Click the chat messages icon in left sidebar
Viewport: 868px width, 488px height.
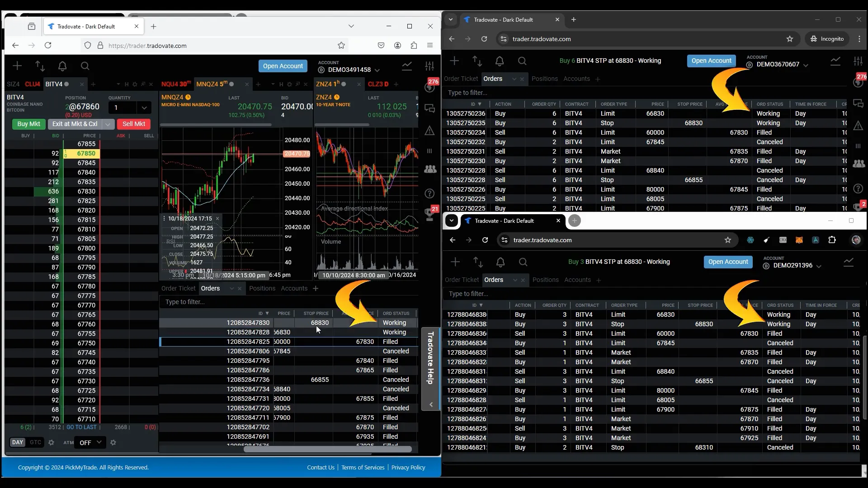[430, 108]
